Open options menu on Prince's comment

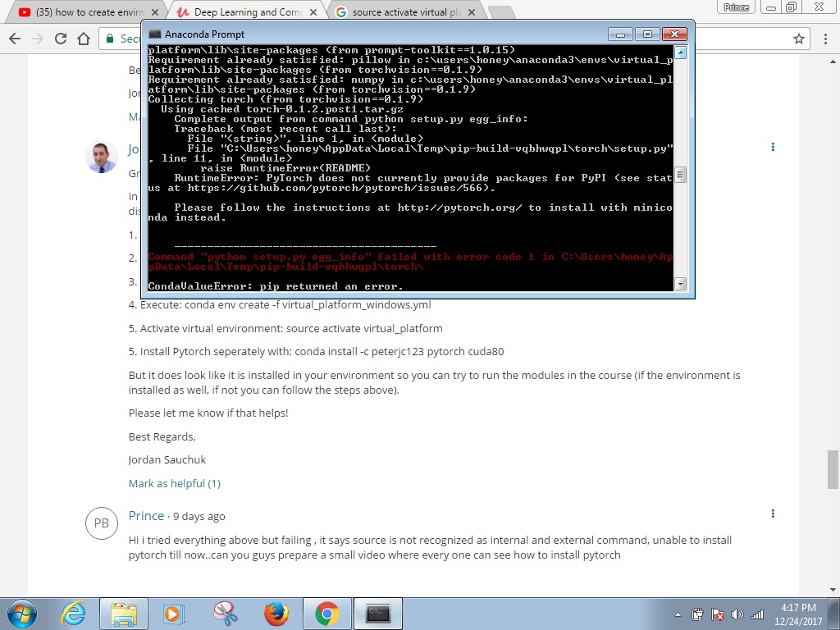coord(773,514)
